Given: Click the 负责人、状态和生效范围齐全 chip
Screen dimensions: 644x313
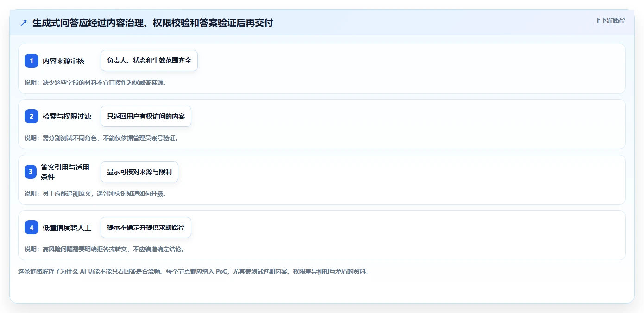Looking at the screenshot, I should point(149,61).
